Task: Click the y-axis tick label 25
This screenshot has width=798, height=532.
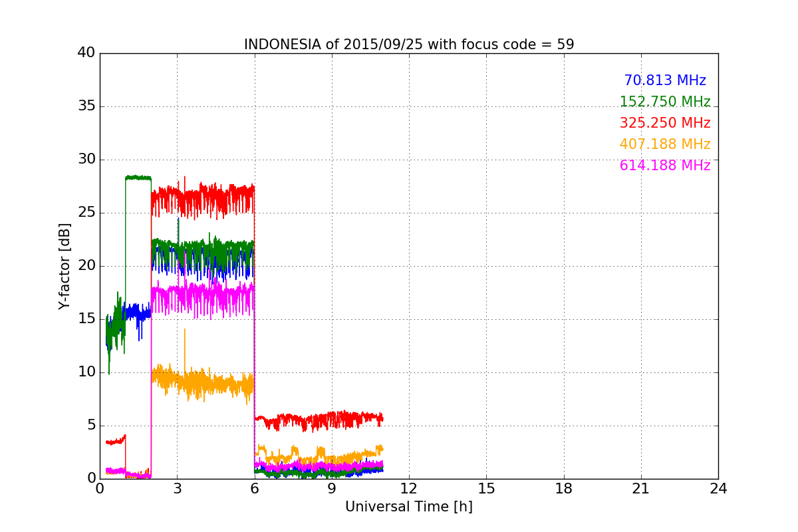Action: tap(86, 213)
